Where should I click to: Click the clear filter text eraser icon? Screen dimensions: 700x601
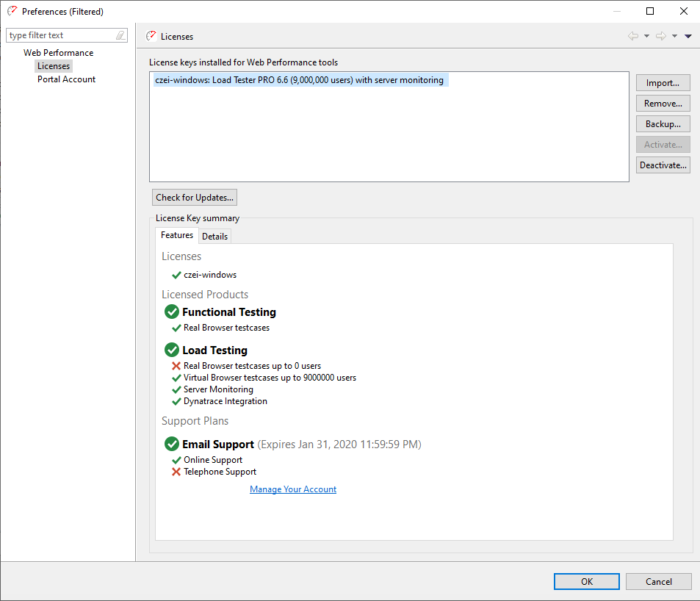pyautogui.click(x=120, y=35)
